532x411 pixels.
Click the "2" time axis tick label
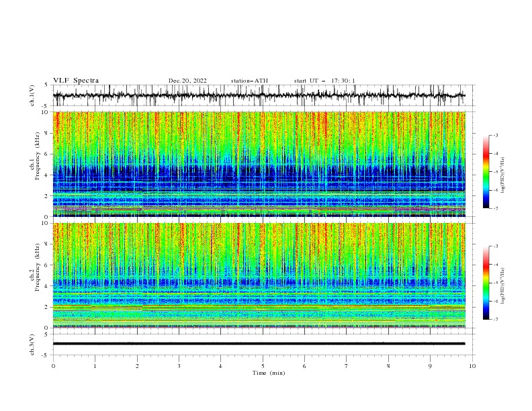[x=137, y=366]
